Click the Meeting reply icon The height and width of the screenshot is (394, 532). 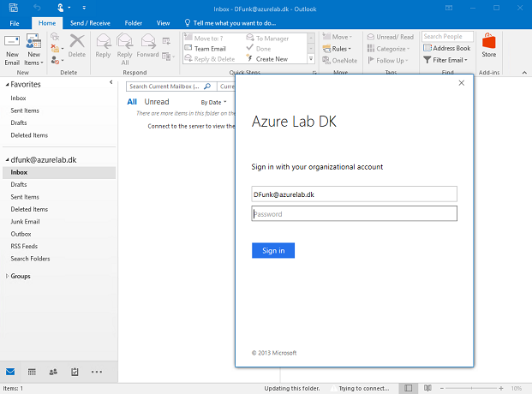tap(166, 41)
